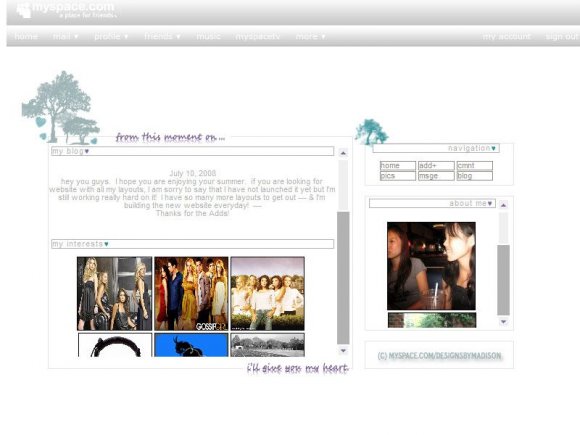Viewport: 580px width, 435px height.
Task: Open the green foliage photo under about me
Action: [432, 320]
